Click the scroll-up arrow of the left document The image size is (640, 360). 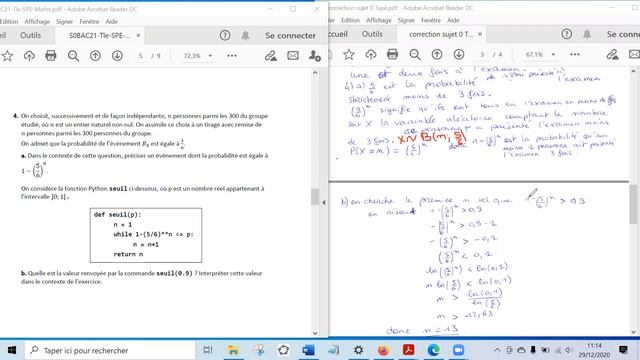pyautogui.click(x=315, y=73)
